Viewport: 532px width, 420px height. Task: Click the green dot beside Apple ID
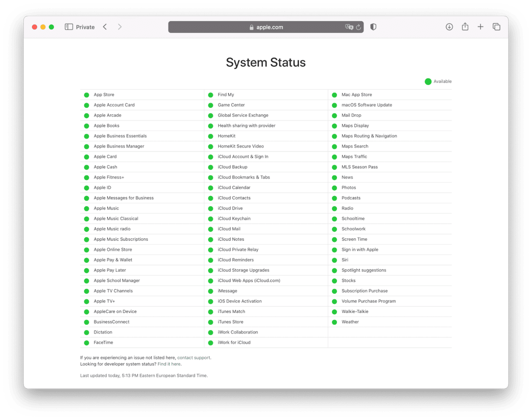point(87,188)
